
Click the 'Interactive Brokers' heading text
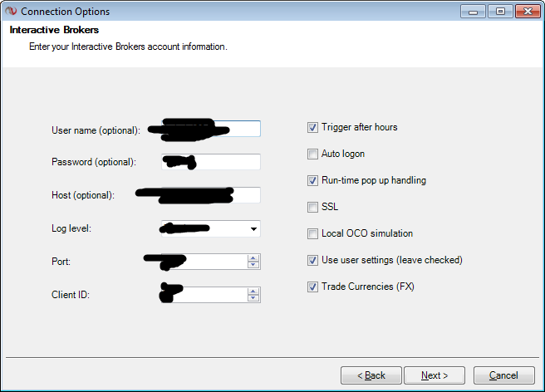pos(54,30)
